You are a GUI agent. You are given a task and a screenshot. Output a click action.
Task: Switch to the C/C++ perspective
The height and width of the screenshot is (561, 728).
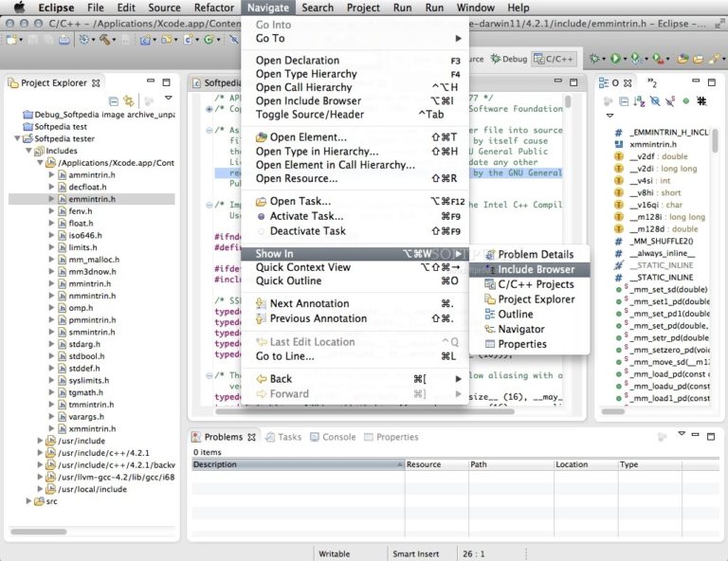(554, 59)
